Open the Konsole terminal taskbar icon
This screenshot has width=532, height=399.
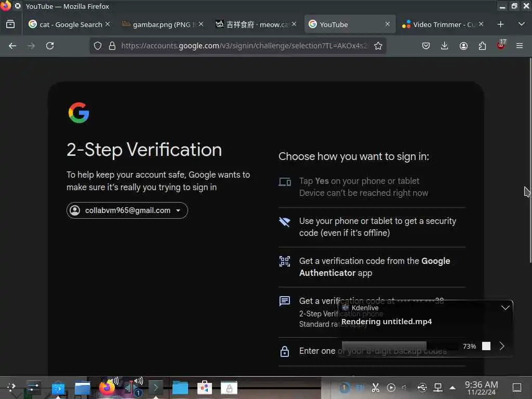coord(156,388)
